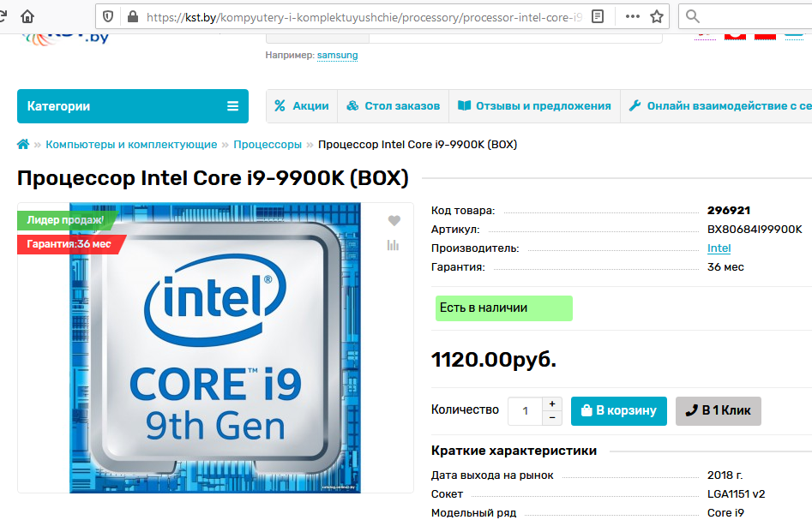Click the release date value 2018 г.
This screenshot has width=812, height=526.
725,475
